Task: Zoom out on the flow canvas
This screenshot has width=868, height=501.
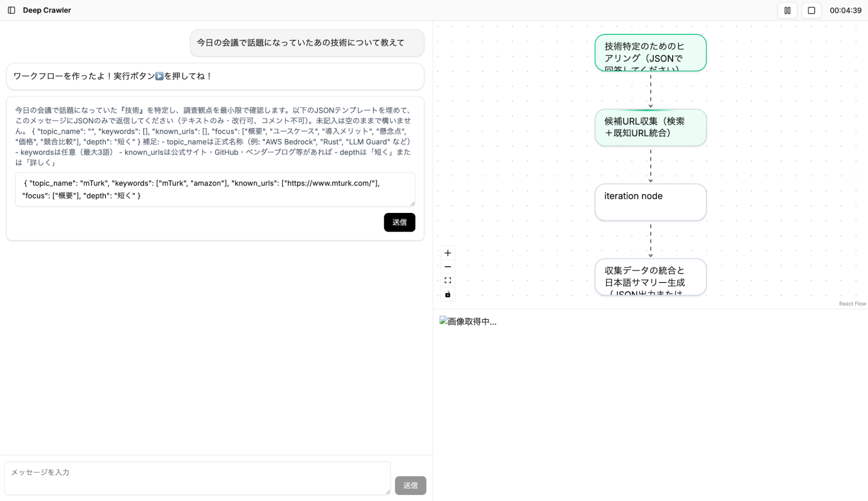Action: tap(448, 267)
